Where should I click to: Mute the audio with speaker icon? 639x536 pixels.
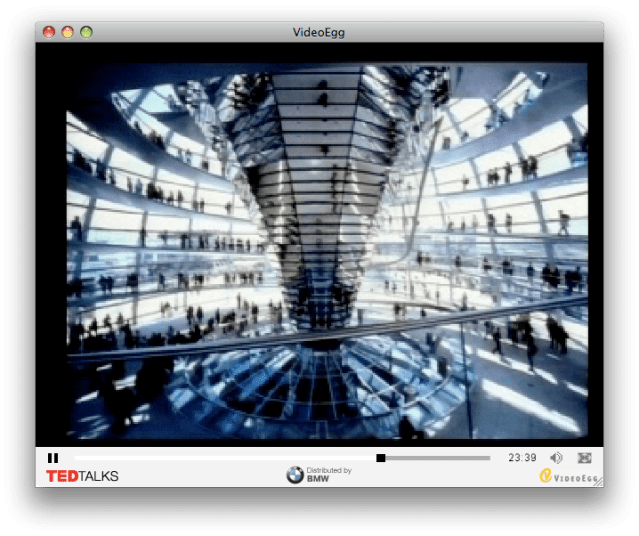click(556, 458)
